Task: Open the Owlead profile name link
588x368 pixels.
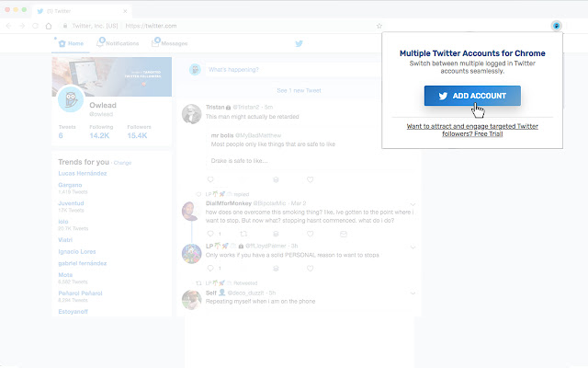Action: [x=103, y=105]
